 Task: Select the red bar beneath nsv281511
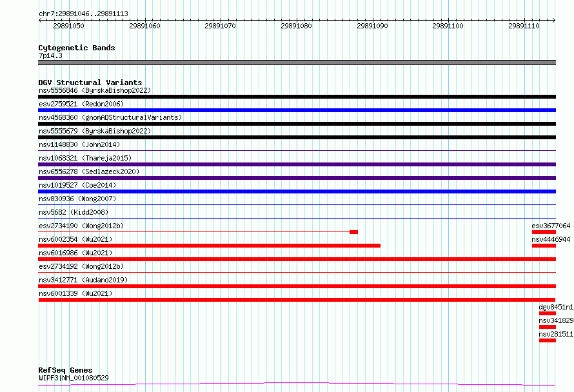pos(548,340)
